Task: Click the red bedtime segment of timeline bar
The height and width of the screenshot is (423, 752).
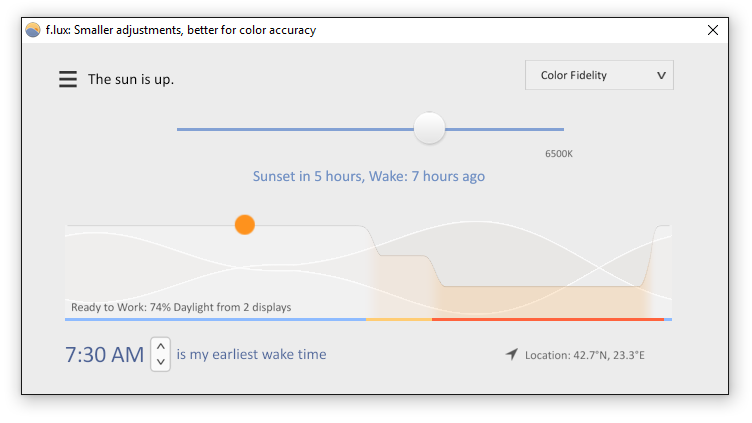Action: 548,319
